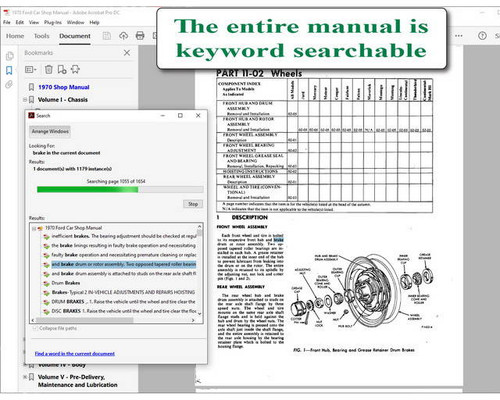This screenshot has width=500, height=400.
Task: Stop the search with Stop button
Action: click(193, 204)
